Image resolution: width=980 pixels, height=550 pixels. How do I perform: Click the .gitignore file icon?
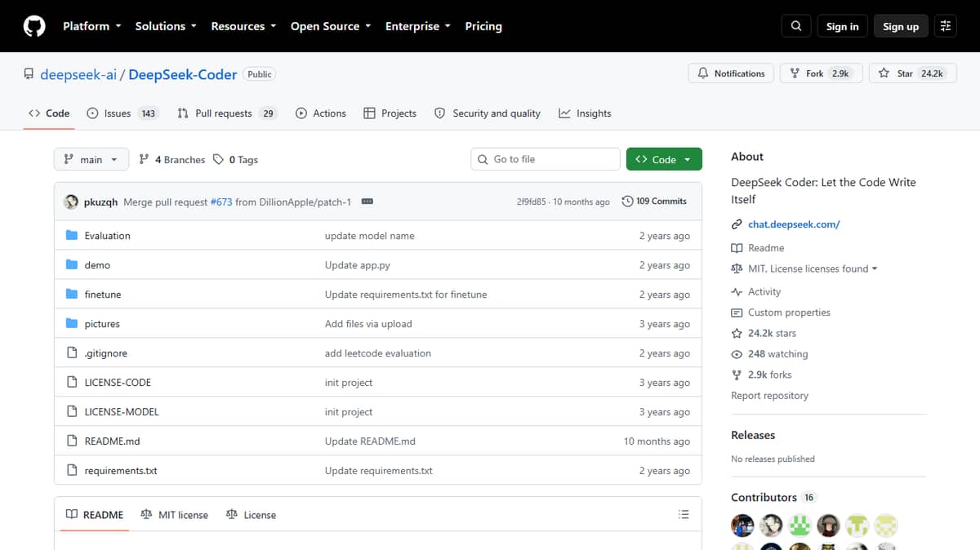(x=72, y=353)
